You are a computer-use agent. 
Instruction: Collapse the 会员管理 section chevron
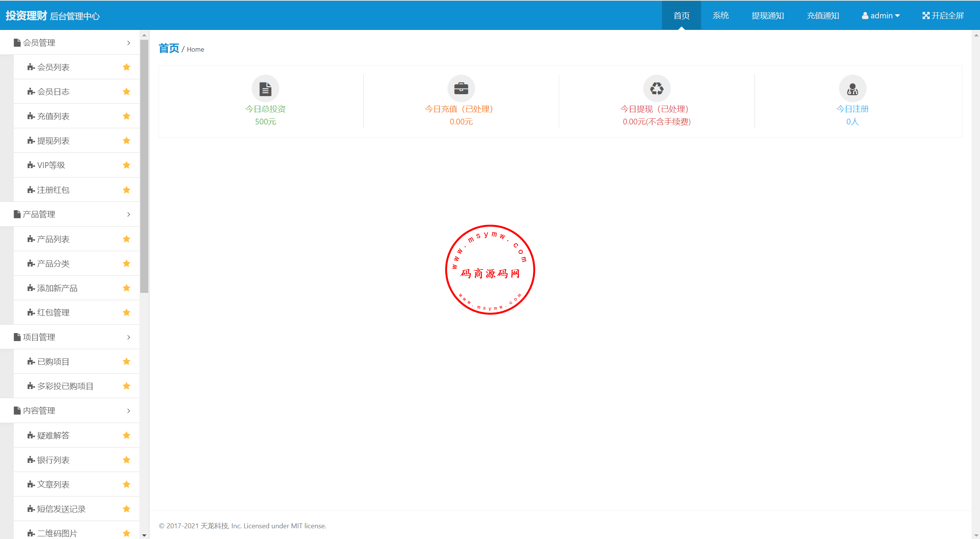pos(129,43)
